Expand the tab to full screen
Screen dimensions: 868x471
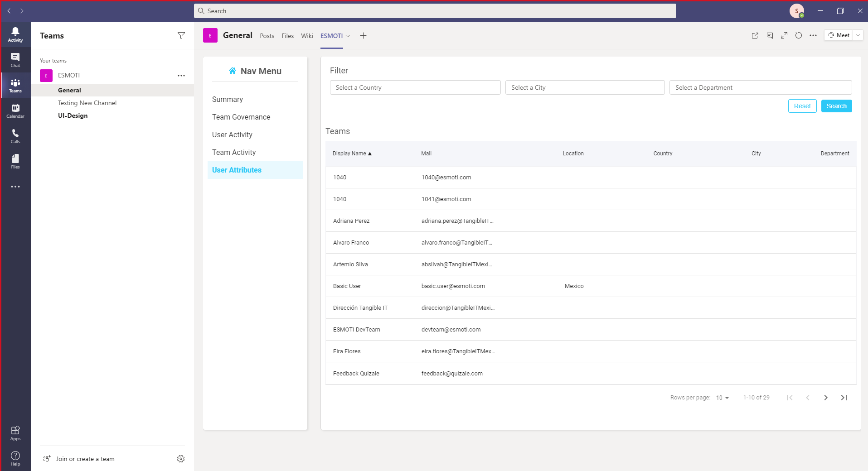coord(784,35)
